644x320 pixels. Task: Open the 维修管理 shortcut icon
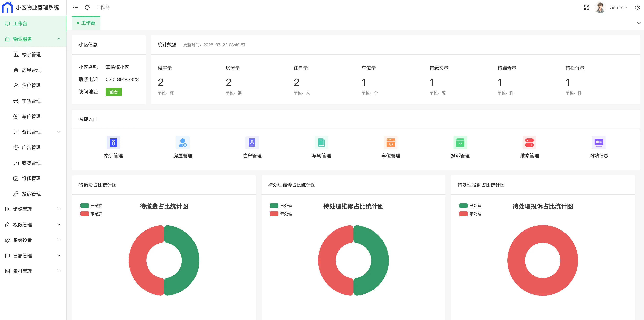pyautogui.click(x=529, y=143)
